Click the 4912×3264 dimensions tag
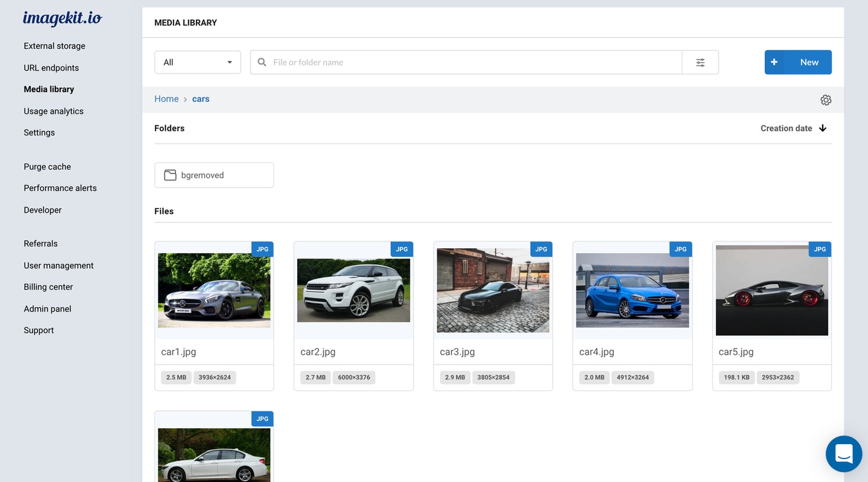868x482 pixels. (x=633, y=378)
